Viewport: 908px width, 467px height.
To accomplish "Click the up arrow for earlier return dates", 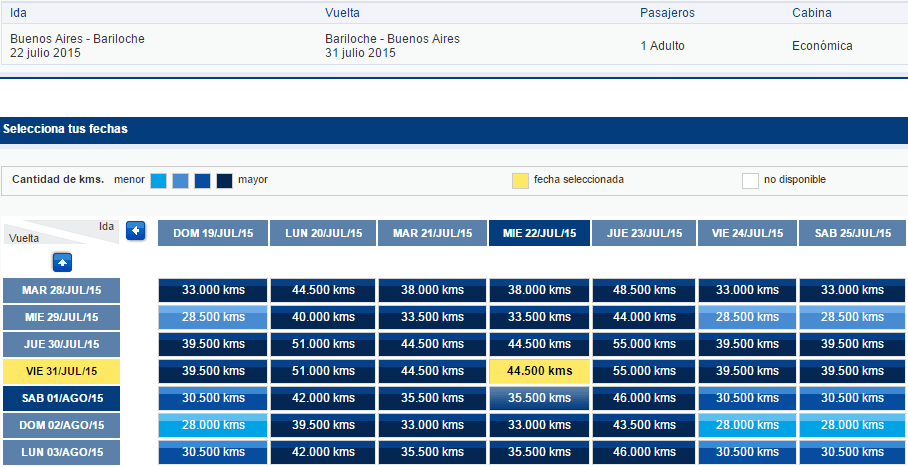I will (x=62, y=262).
